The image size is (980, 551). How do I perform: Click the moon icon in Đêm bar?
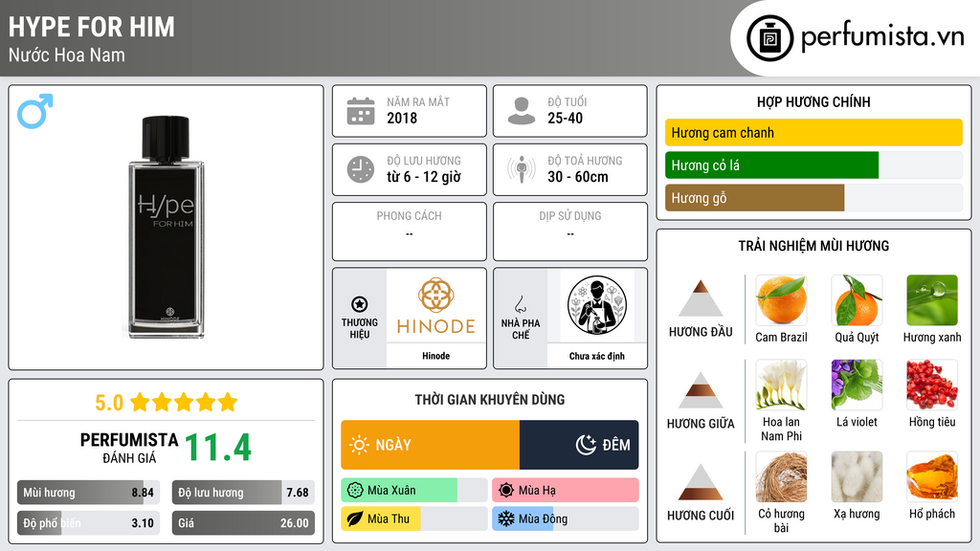tap(586, 445)
